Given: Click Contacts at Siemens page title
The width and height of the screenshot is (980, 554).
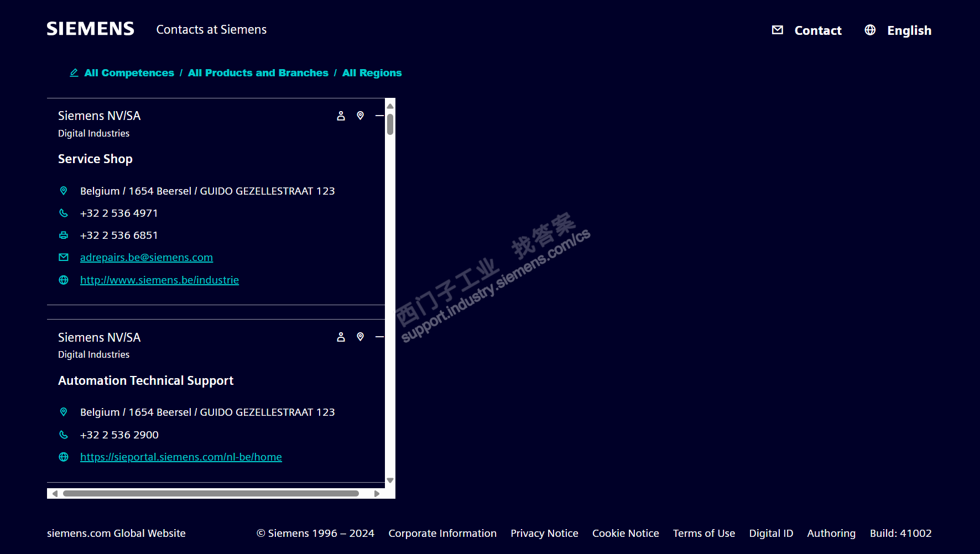Looking at the screenshot, I should pos(211,30).
